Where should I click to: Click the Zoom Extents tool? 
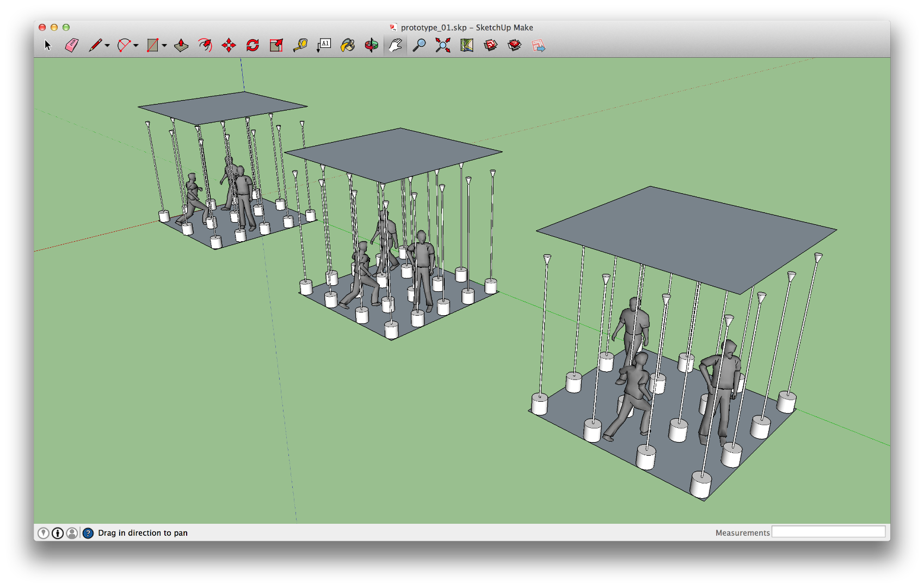coord(443,45)
